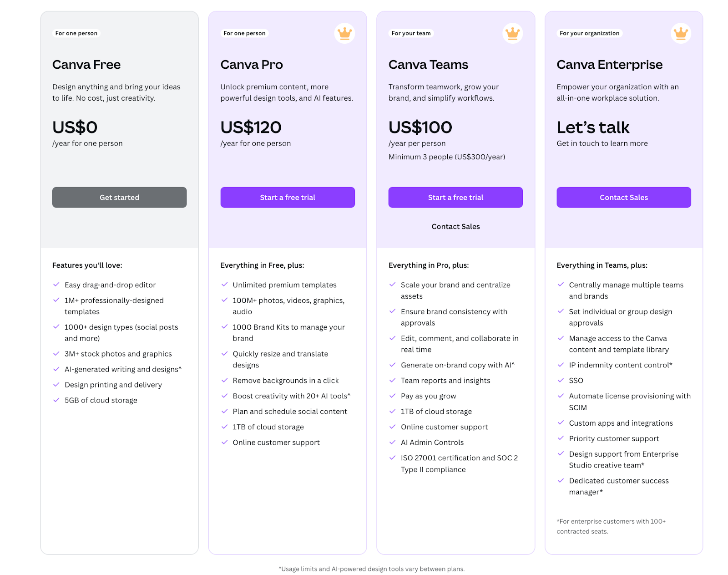This screenshot has height=575, width=728.
Task: Click the checkmark next to SSO
Action: tap(560, 380)
